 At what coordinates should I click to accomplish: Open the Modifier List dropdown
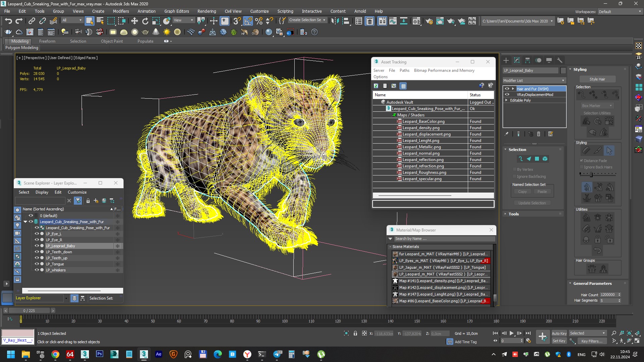[x=534, y=81]
